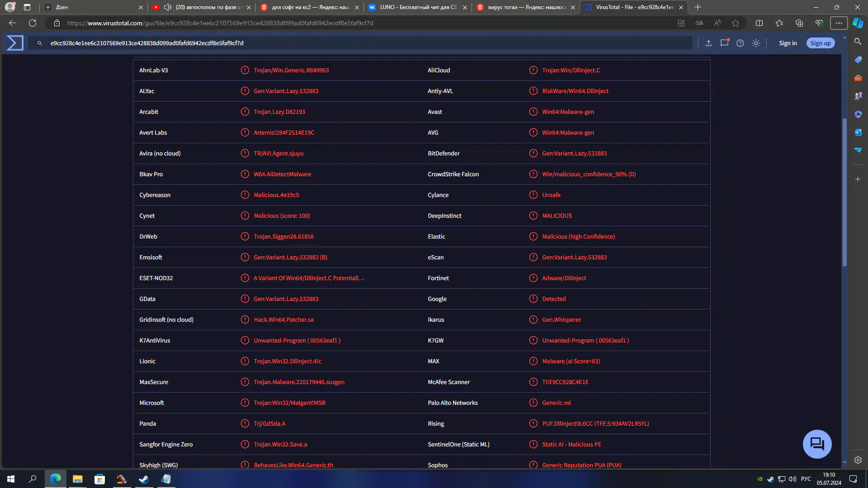Screen dimensions: 868x488
Task: Go back with the browser back arrow
Action: tap(13, 23)
